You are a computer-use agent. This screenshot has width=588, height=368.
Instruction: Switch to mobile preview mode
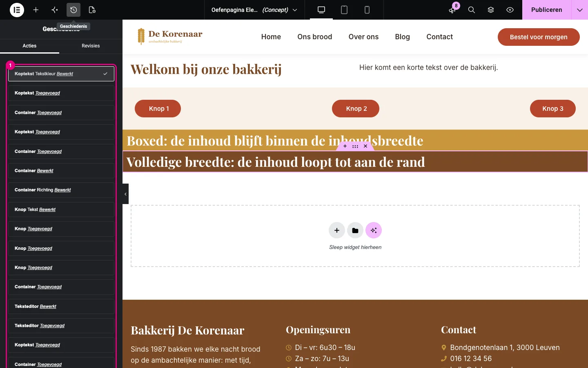(x=367, y=10)
